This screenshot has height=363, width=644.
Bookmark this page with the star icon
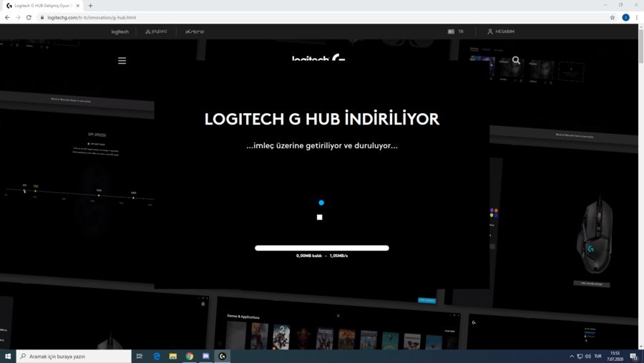(x=613, y=17)
